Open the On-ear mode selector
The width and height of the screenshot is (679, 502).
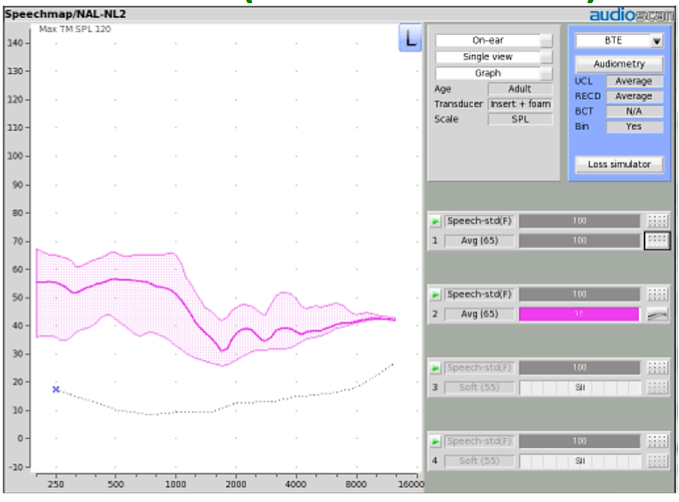click(494, 40)
